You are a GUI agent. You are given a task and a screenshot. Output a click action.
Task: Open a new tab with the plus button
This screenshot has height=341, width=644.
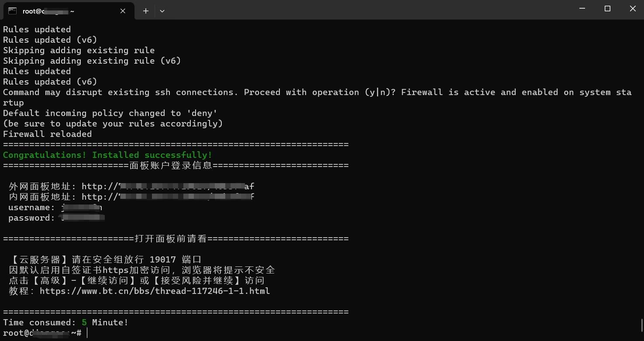coord(146,11)
